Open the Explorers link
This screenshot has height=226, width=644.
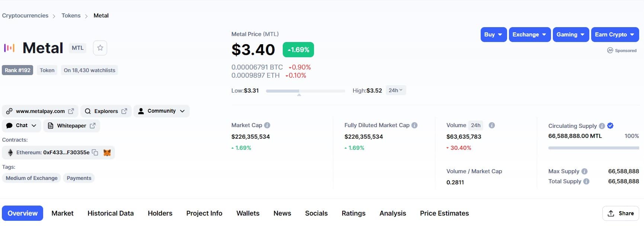(x=106, y=111)
